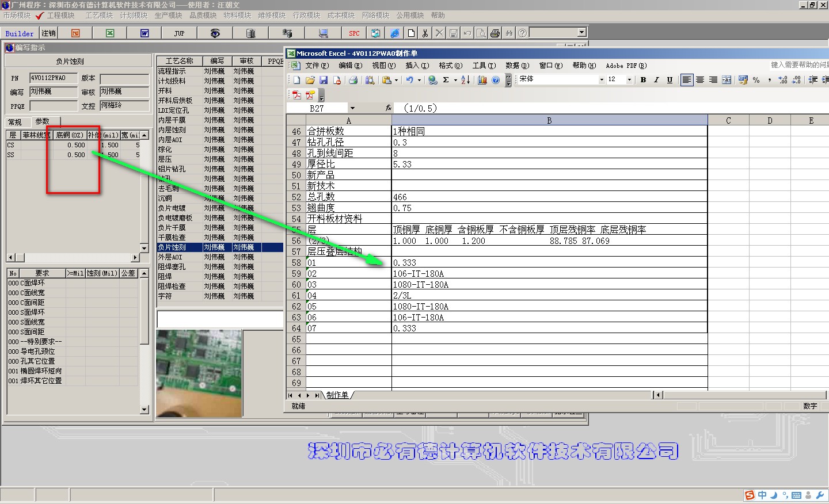This screenshot has width=829, height=504.
Task: Click the 注销 logout button
Action: 49,33
